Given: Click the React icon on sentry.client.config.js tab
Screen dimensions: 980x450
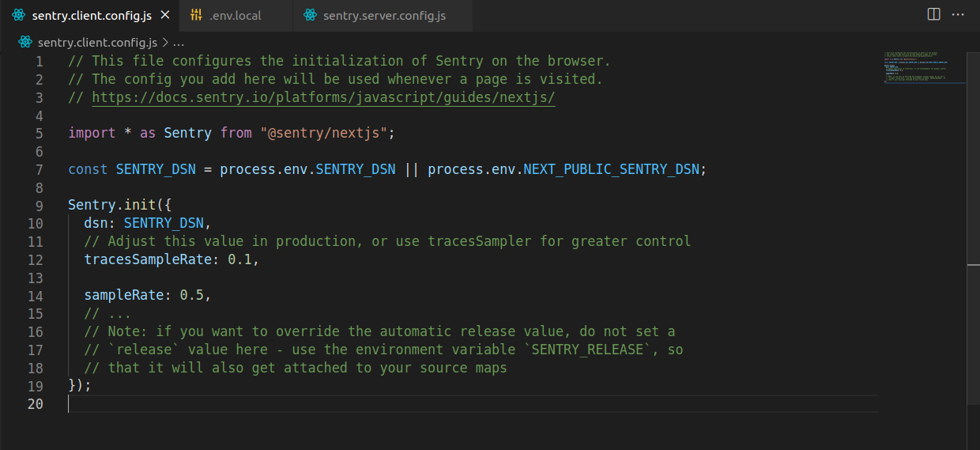Looking at the screenshot, I should 19,15.
